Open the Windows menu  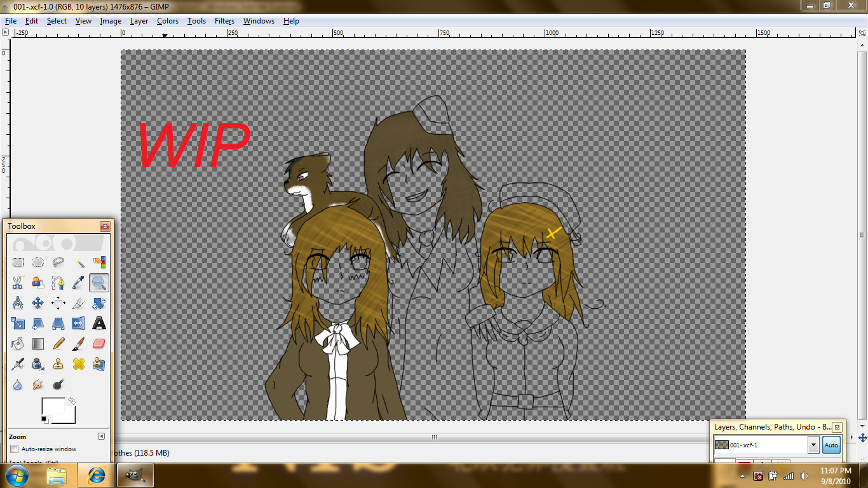(x=259, y=21)
